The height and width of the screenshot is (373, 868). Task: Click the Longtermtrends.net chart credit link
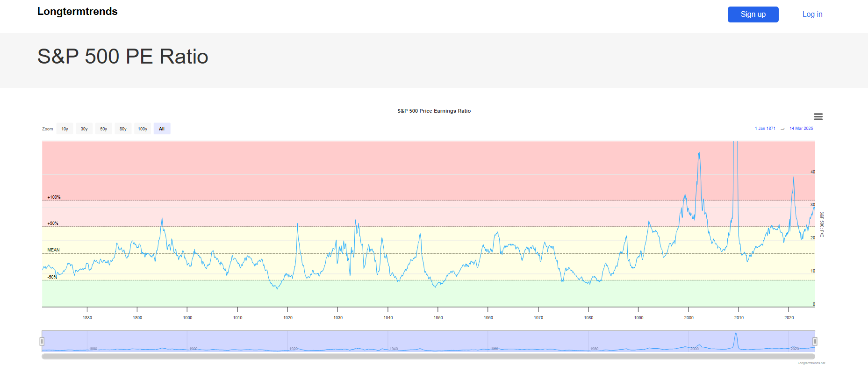(811, 363)
